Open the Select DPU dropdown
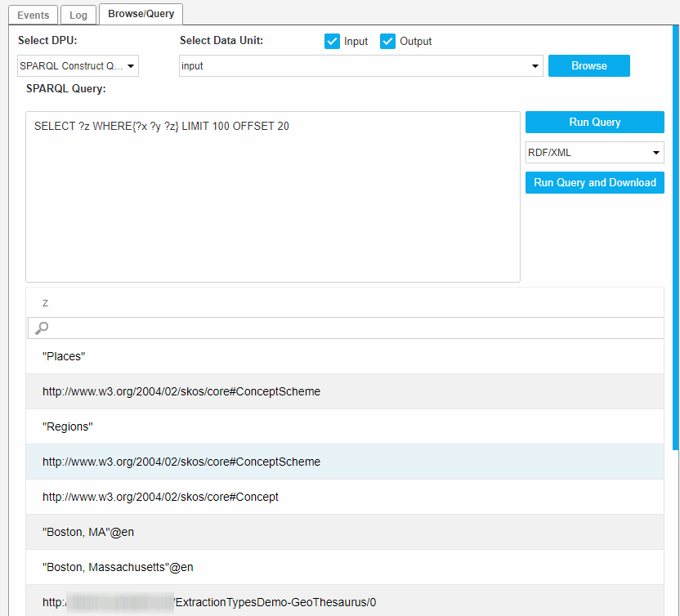680x616 pixels. tap(78, 66)
